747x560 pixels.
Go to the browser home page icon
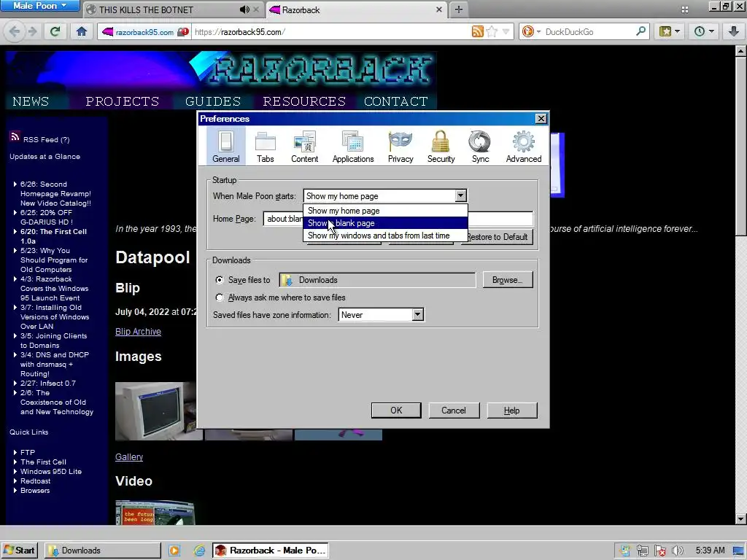(x=82, y=32)
